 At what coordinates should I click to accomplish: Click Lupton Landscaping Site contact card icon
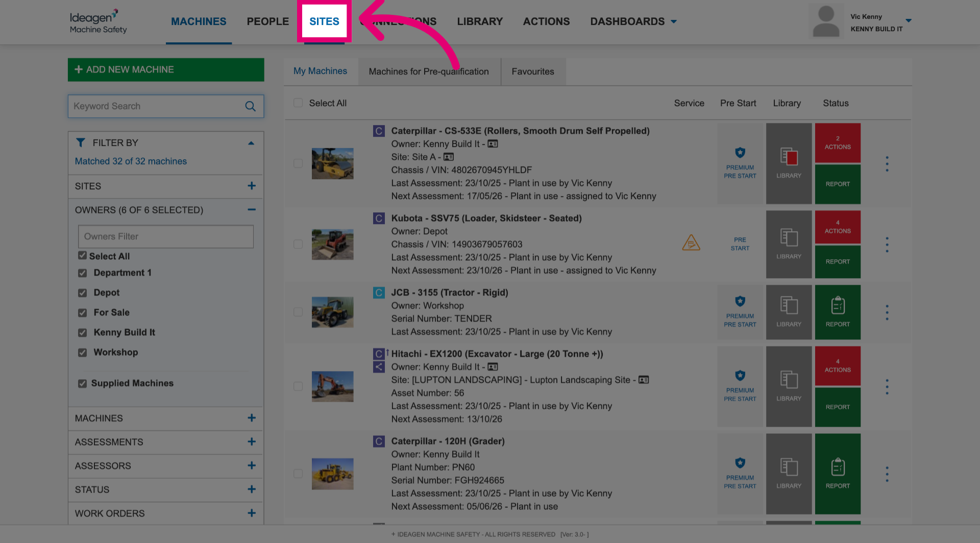pos(644,380)
